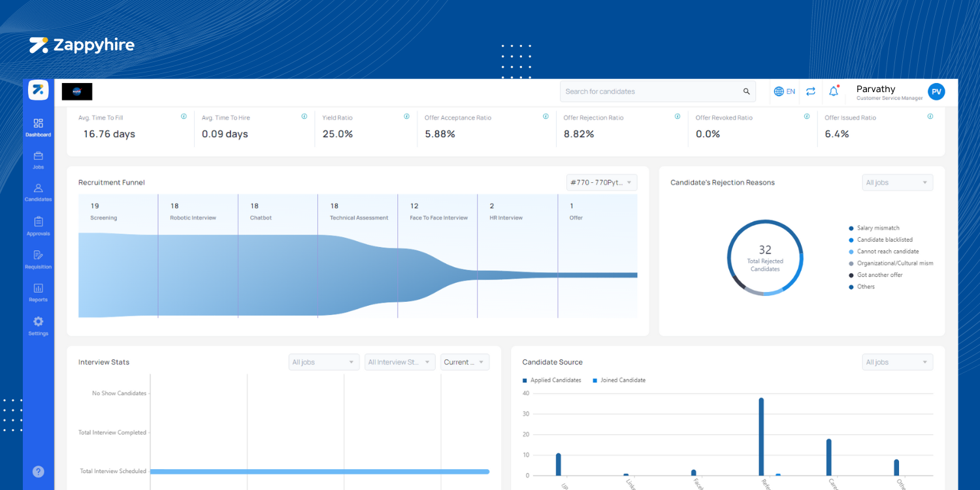
Task: View Reports from the sidebar
Action: click(38, 293)
